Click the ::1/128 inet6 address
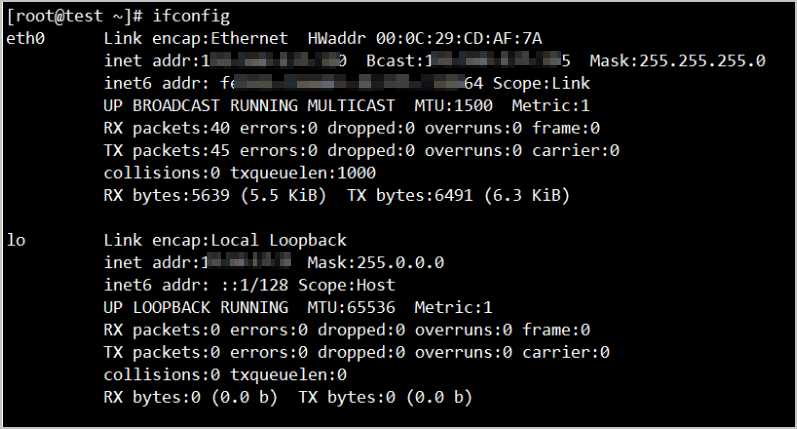This screenshot has height=429, width=797. [x=254, y=285]
